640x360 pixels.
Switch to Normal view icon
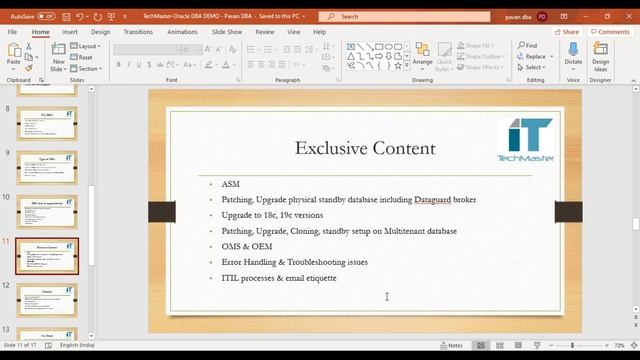pos(481,345)
